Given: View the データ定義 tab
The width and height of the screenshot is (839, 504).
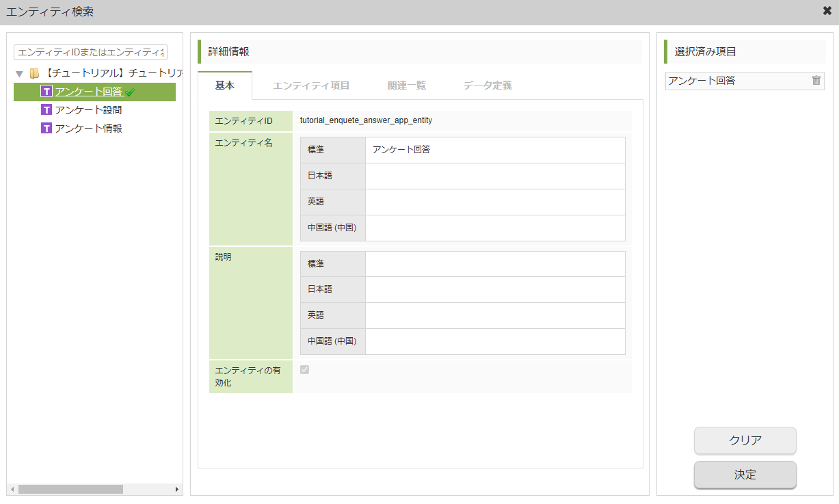Looking at the screenshot, I should tap(487, 85).
